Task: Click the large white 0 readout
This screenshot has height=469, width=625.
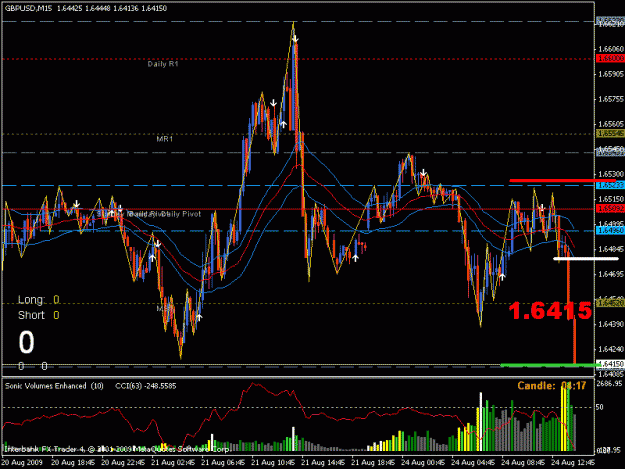Action: click(26, 342)
